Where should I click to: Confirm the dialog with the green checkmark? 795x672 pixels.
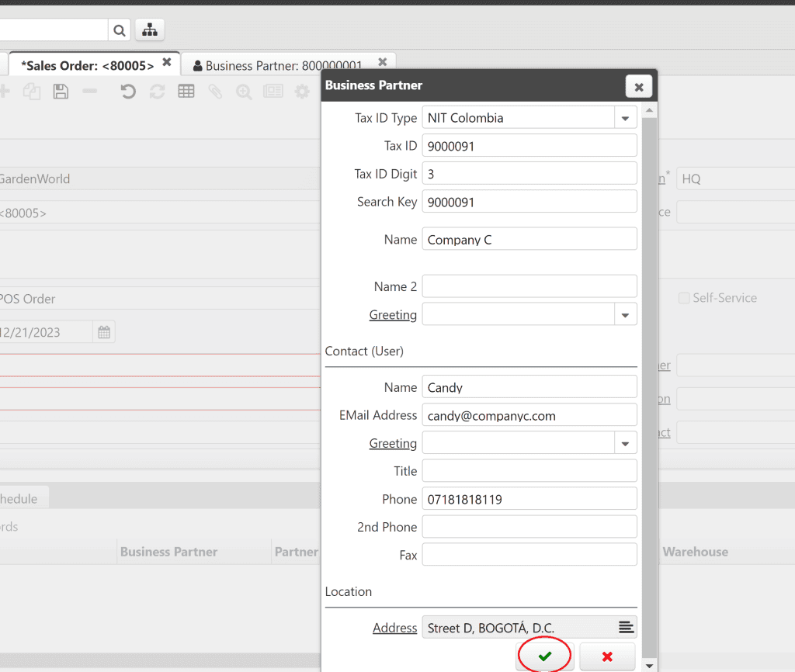click(x=545, y=656)
